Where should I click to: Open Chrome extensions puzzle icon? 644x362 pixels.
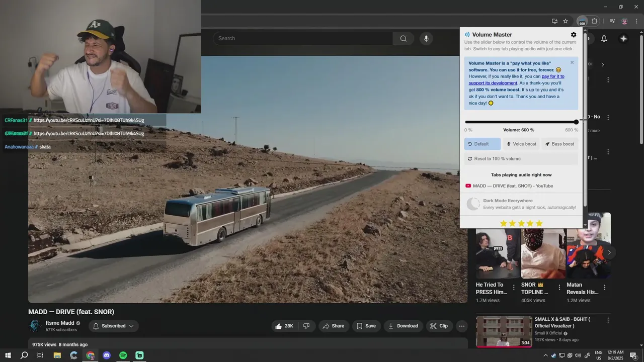(x=595, y=21)
